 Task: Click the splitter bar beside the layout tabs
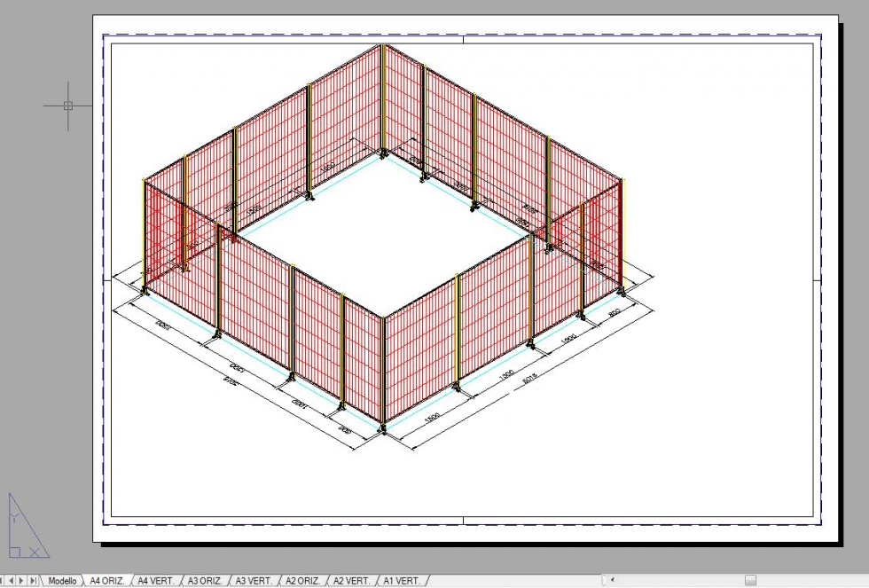pyautogui.click(x=603, y=581)
